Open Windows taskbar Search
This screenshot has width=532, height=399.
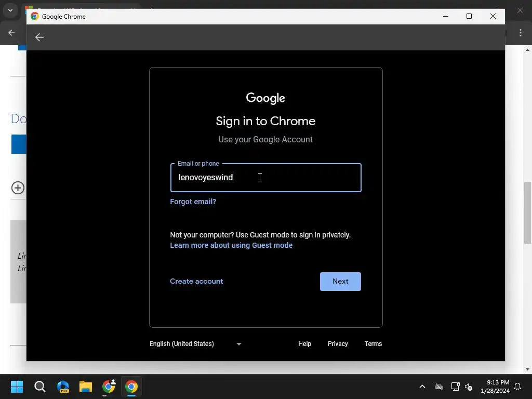pyautogui.click(x=39, y=387)
